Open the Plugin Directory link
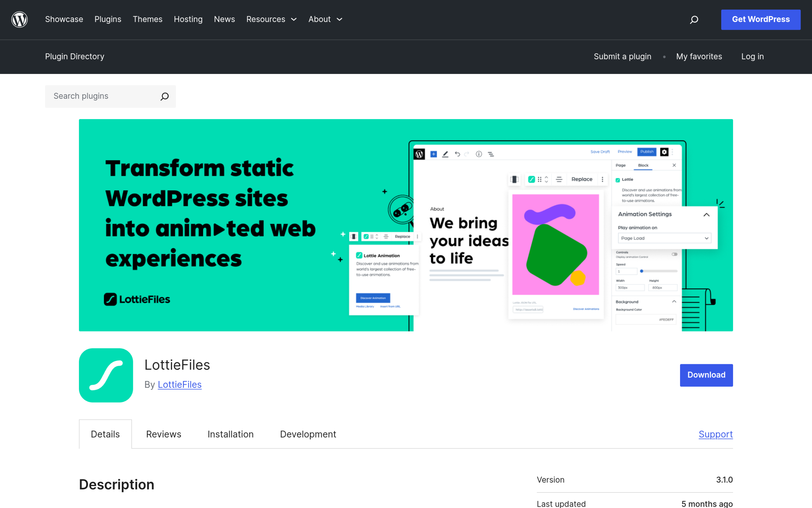812x508 pixels. point(75,57)
